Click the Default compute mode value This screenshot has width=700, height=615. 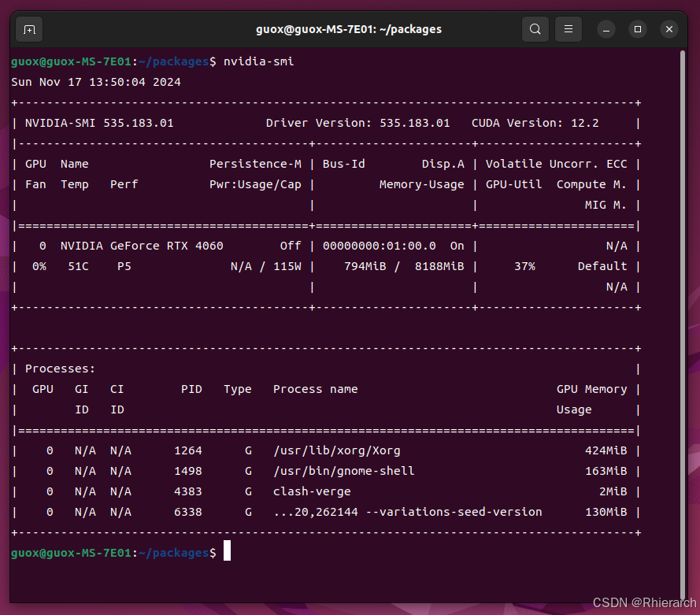point(602,266)
